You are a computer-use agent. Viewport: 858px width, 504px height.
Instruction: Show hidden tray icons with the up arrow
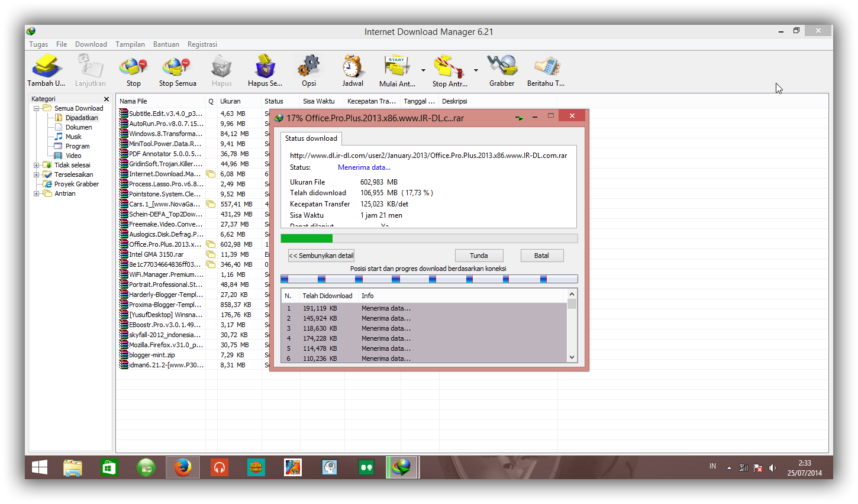(729, 468)
